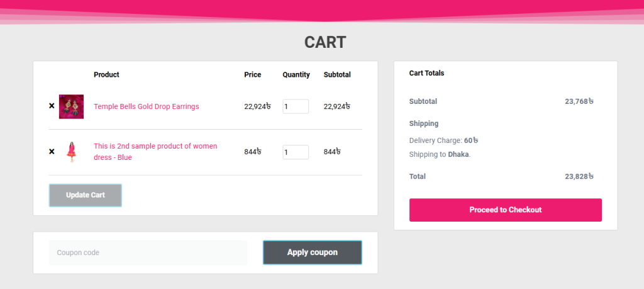Focus the quantity field for the earrings

coord(295,106)
